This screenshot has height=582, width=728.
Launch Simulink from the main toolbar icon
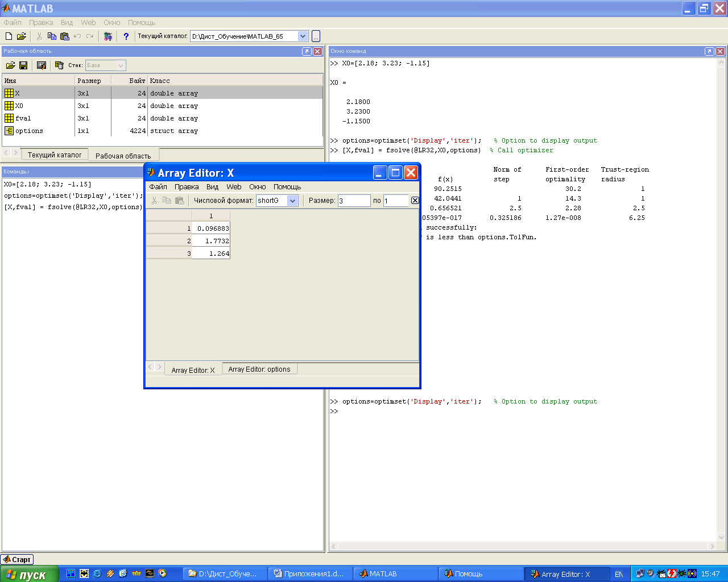(x=108, y=36)
